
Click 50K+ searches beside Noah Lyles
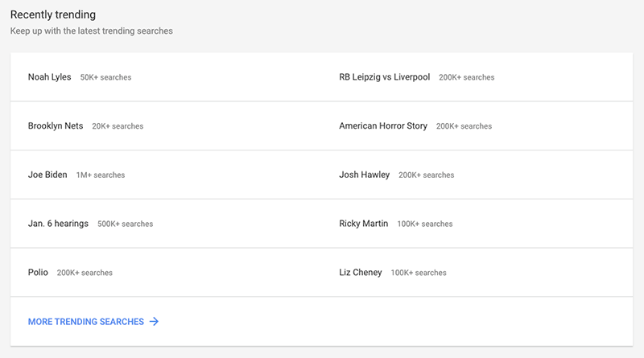105,77
